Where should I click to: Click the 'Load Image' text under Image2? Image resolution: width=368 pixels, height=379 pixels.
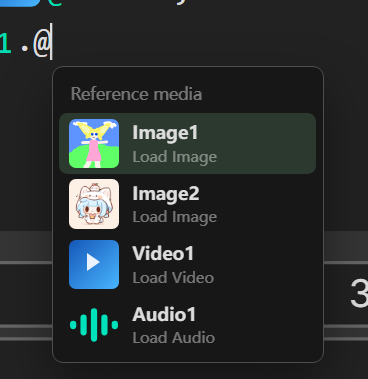175,217
